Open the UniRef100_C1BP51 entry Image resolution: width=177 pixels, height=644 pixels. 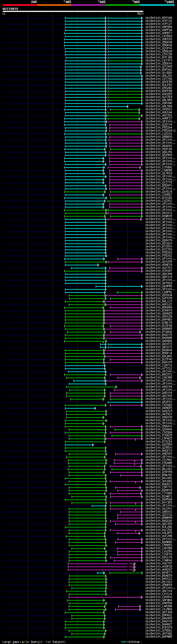(159, 292)
